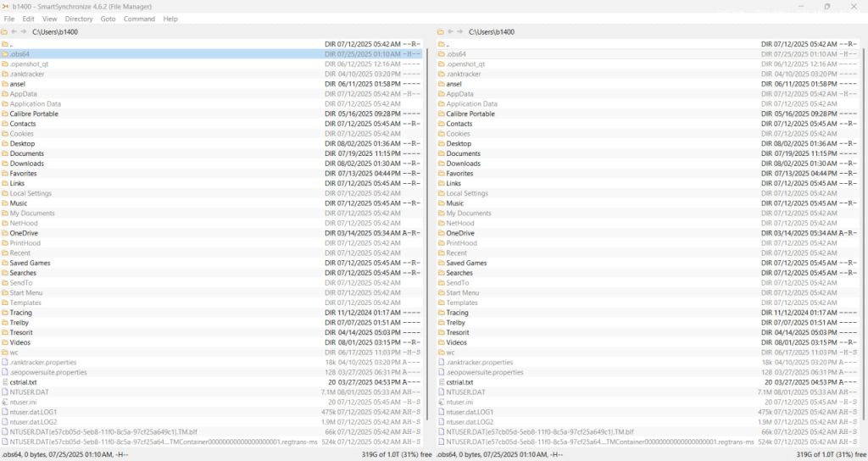Select Tracing folder name in left pane

[20, 314]
